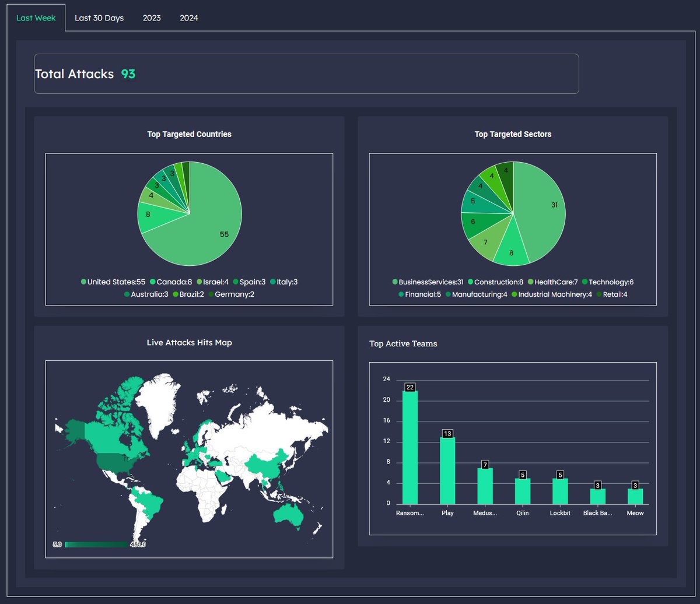Image resolution: width=700 pixels, height=604 pixels.
Task: Click the Medus... bar with value 7
Action: tap(485, 486)
